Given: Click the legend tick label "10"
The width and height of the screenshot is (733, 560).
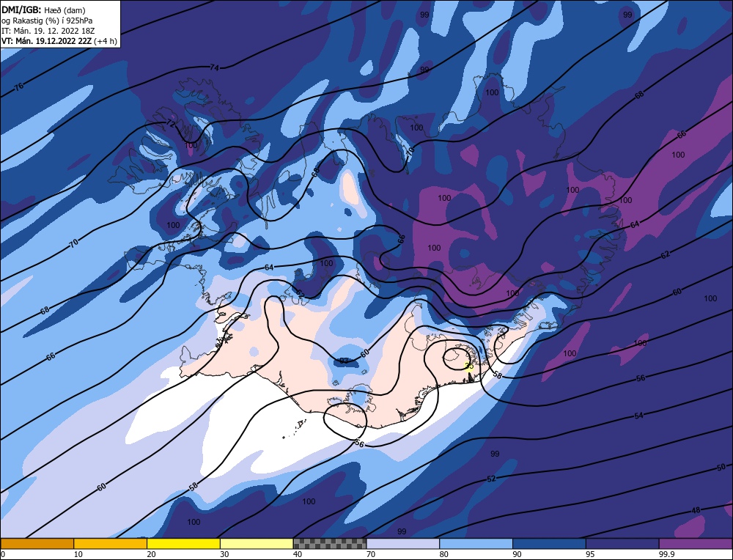Looking at the screenshot, I should [78, 554].
